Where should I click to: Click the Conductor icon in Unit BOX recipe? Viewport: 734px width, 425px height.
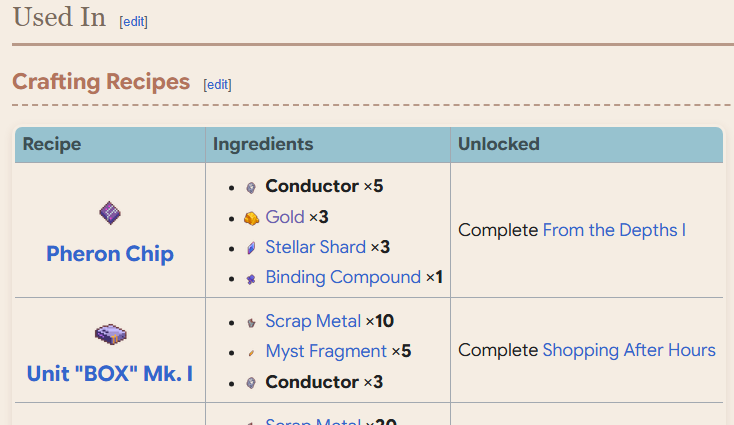pyautogui.click(x=251, y=383)
